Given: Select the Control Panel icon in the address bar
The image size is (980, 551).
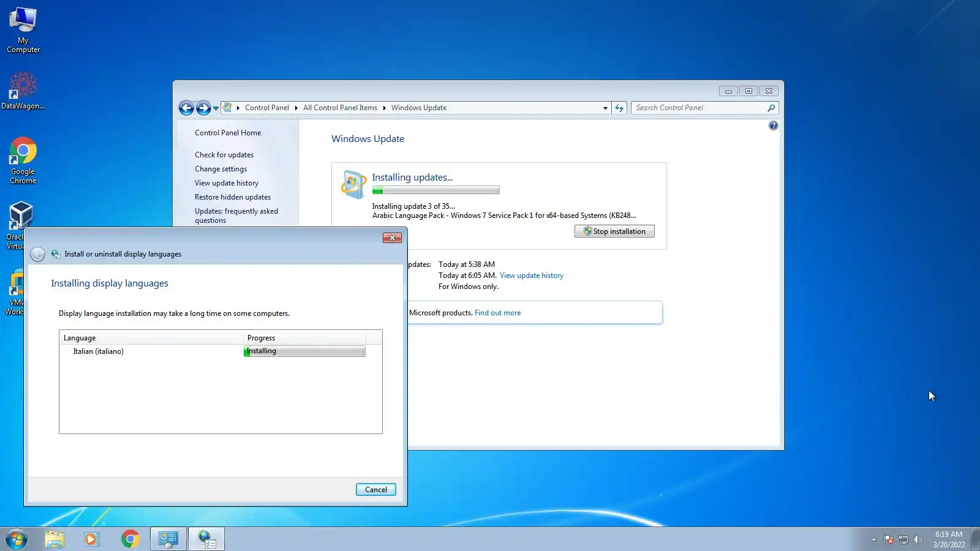Looking at the screenshot, I should (x=228, y=108).
